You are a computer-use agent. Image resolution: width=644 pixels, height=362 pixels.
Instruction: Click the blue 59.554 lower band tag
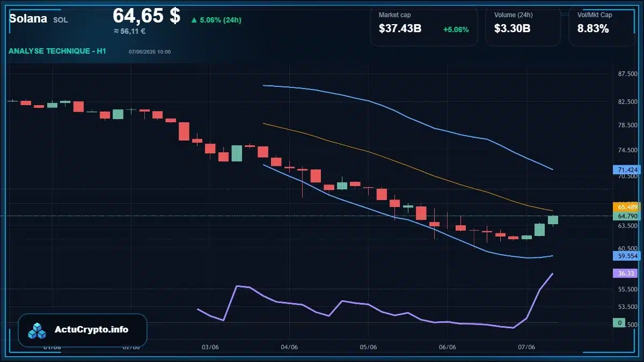click(x=627, y=256)
